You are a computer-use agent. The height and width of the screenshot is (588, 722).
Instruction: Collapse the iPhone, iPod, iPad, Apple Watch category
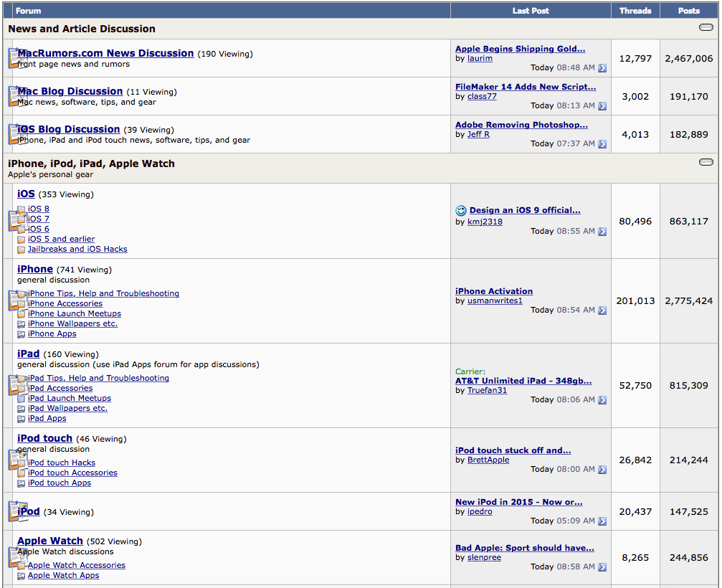tap(706, 162)
